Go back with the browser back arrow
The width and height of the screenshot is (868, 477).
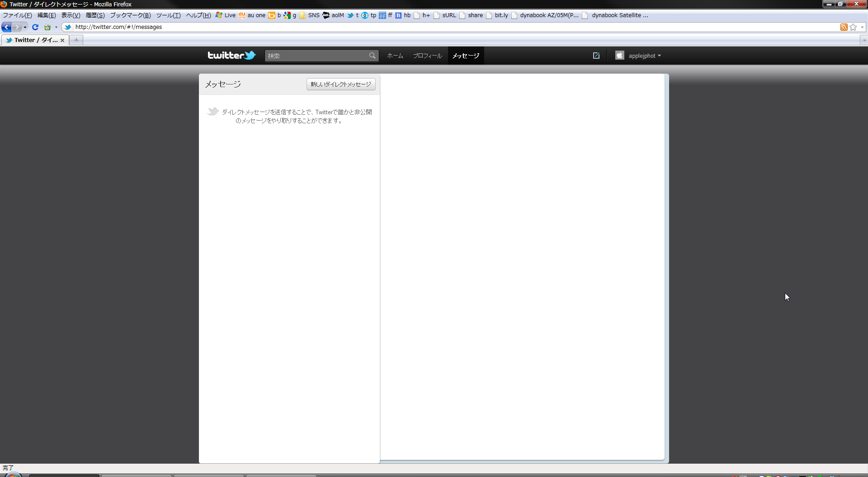6,27
